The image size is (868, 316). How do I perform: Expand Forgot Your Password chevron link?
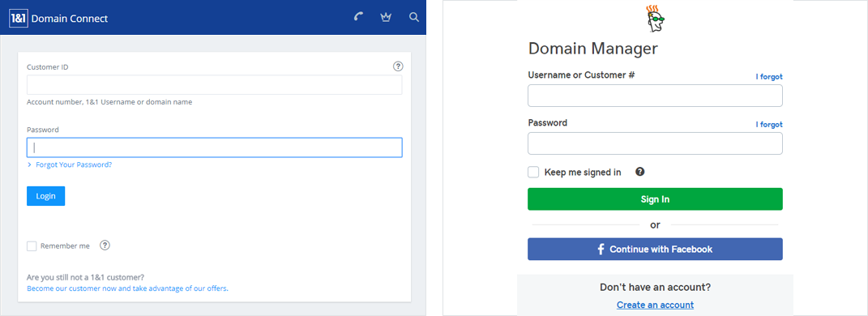coord(70,164)
